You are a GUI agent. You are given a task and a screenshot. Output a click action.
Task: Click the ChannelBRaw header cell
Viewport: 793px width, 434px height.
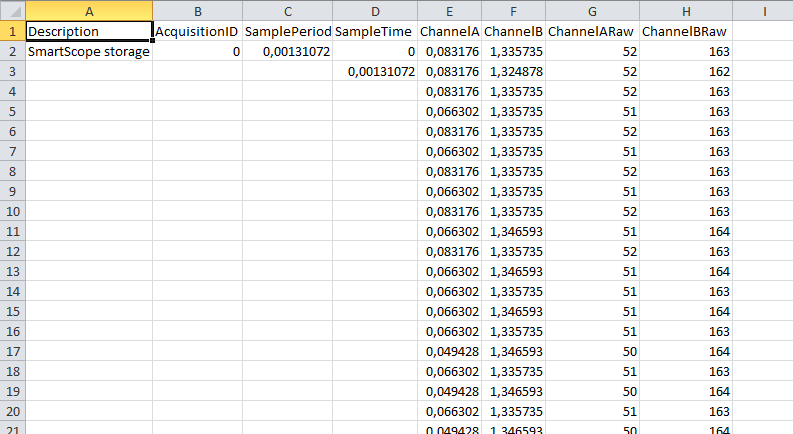(685, 31)
